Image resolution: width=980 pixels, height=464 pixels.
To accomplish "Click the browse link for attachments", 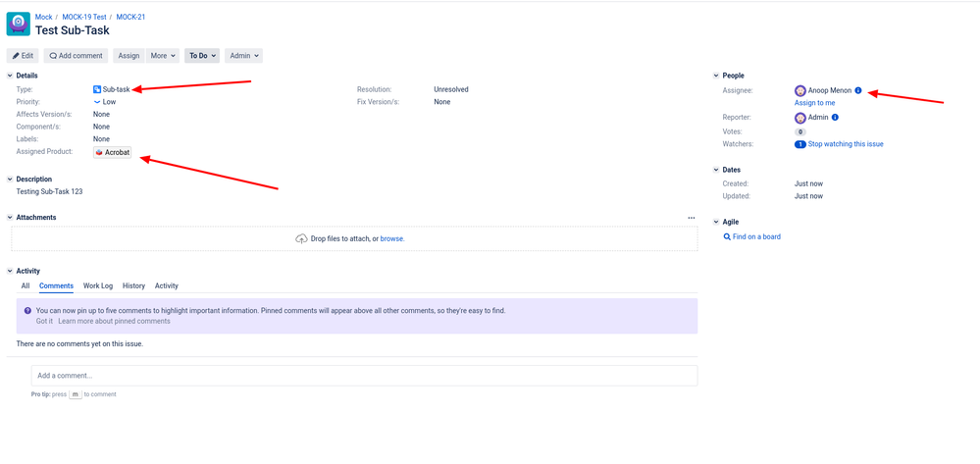I will click(391, 239).
